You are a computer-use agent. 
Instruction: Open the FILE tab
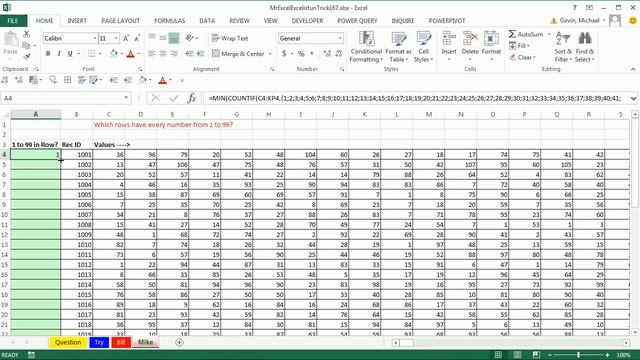pyautogui.click(x=13, y=20)
